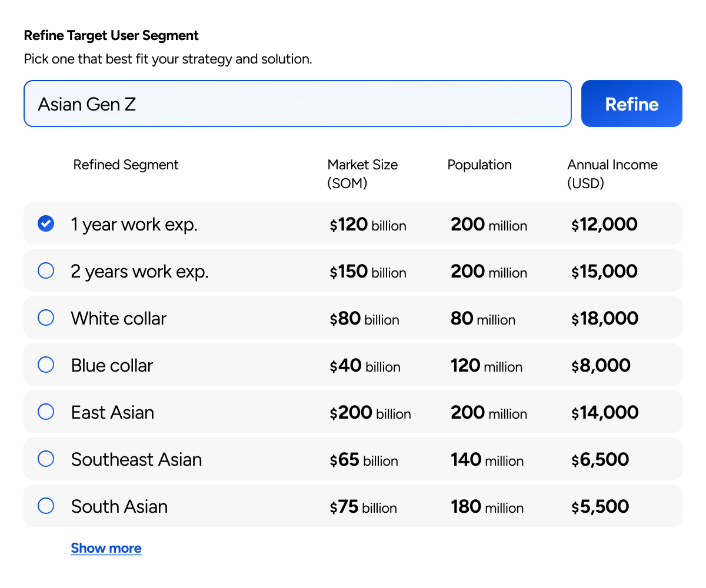Click the Blue collar row label
Viewport: 706px width, 588px height.
click(112, 365)
